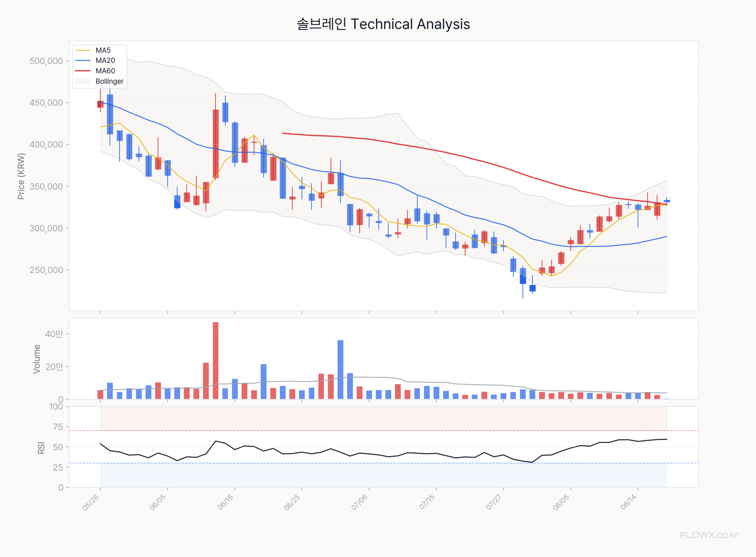Select the "500,000" price axis label
Screen dimensions: 756x557
pyautogui.click(x=46, y=61)
